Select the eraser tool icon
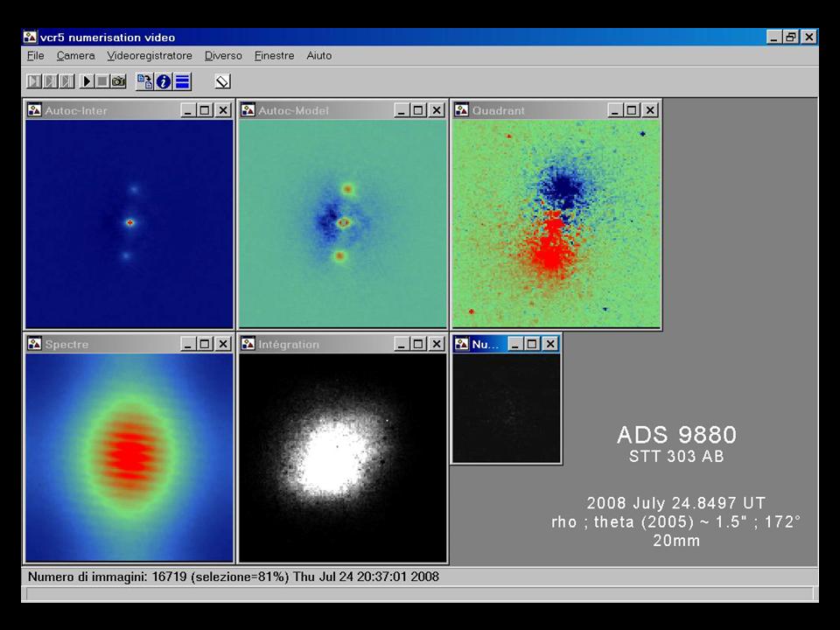This screenshot has width=840, height=630. [x=222, y=81]
